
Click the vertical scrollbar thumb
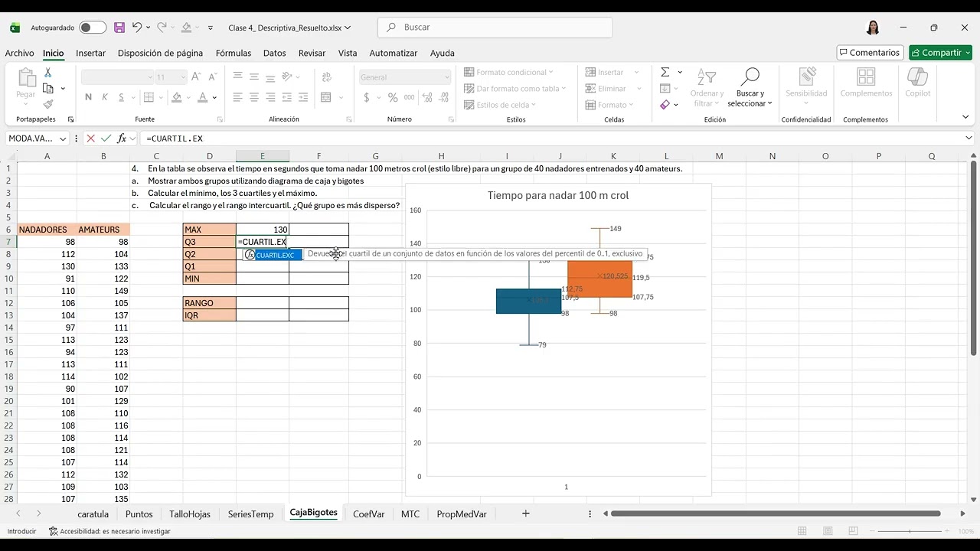point(973,258)
